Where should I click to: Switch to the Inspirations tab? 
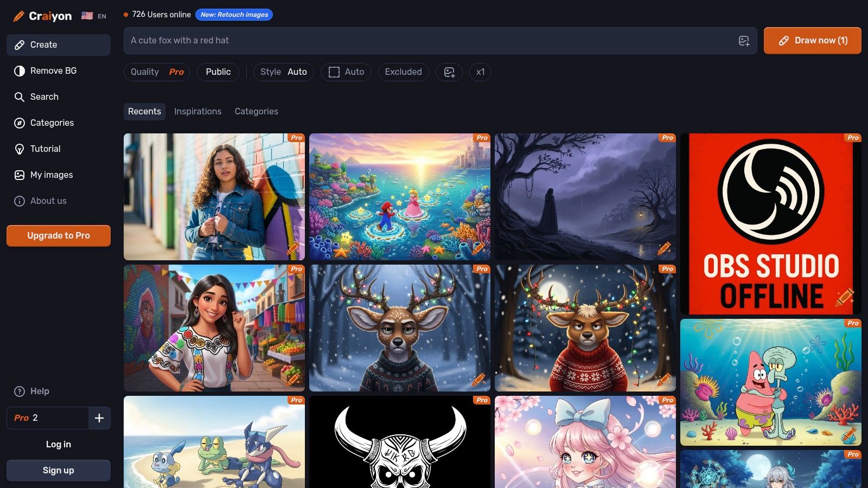pos(197,112)
